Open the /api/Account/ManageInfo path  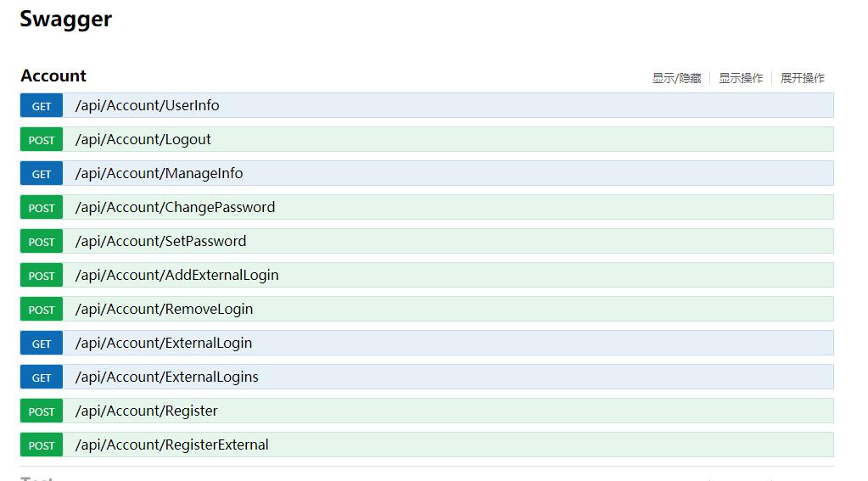coord(159,173)
